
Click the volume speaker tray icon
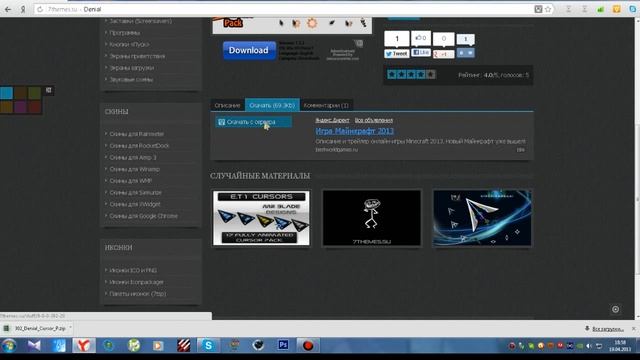coord(589,346)
